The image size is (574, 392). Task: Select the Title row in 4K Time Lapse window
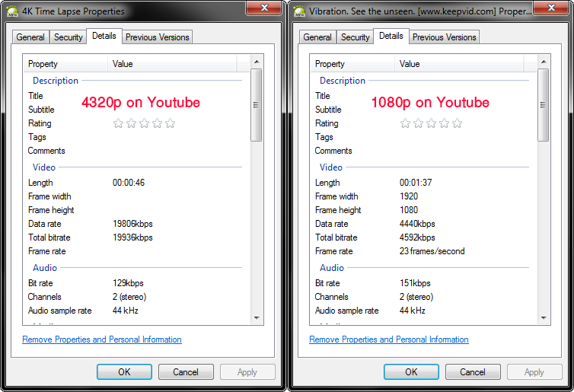tap(136, 96)
